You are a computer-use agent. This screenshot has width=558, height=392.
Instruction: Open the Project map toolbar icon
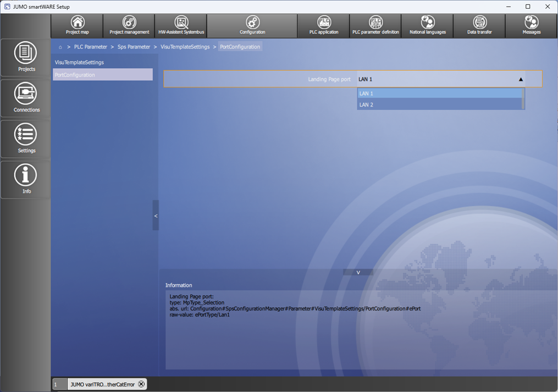(x=77, y=25)
